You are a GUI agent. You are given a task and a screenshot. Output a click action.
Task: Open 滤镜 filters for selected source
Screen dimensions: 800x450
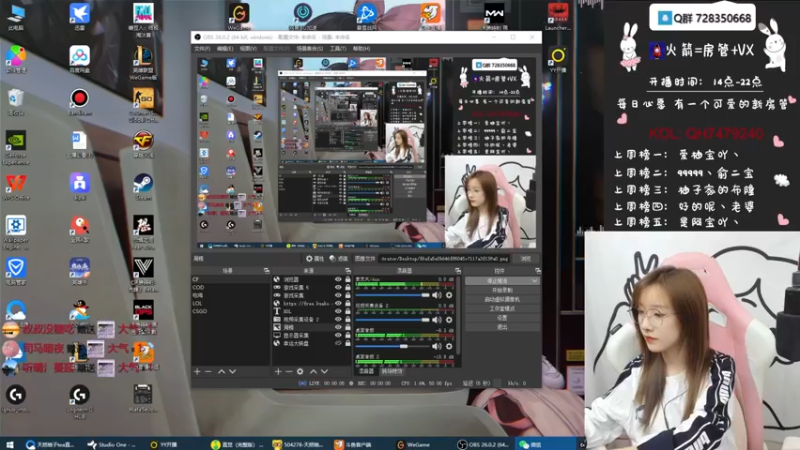pos(339,259)
